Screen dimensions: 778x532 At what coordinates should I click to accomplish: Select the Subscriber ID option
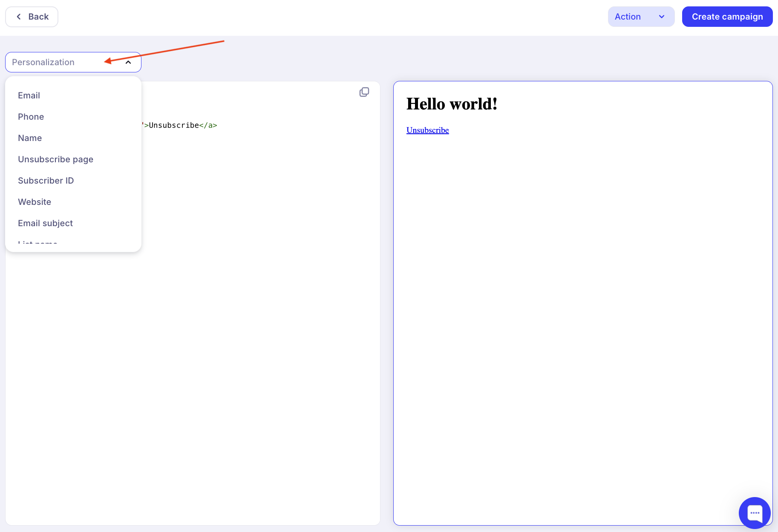coord(46,181)
